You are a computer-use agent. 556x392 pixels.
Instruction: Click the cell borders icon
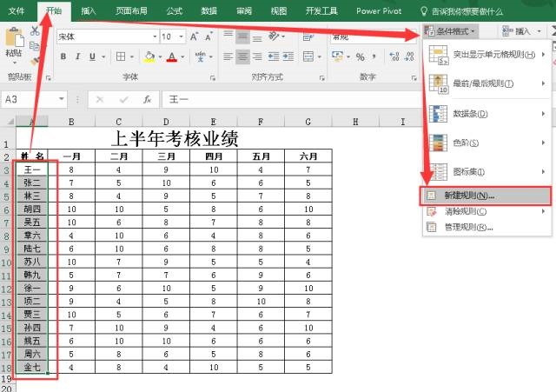pos(121,56)
